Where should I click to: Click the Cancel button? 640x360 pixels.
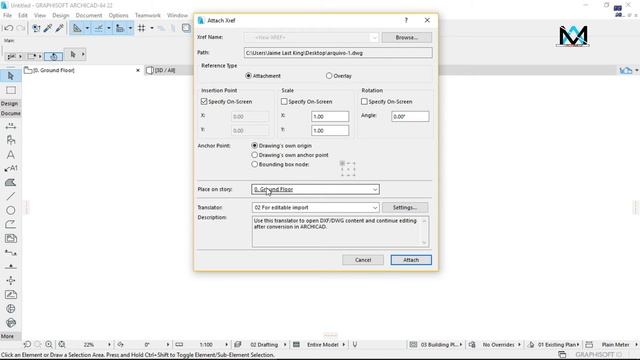click(363, 260)
